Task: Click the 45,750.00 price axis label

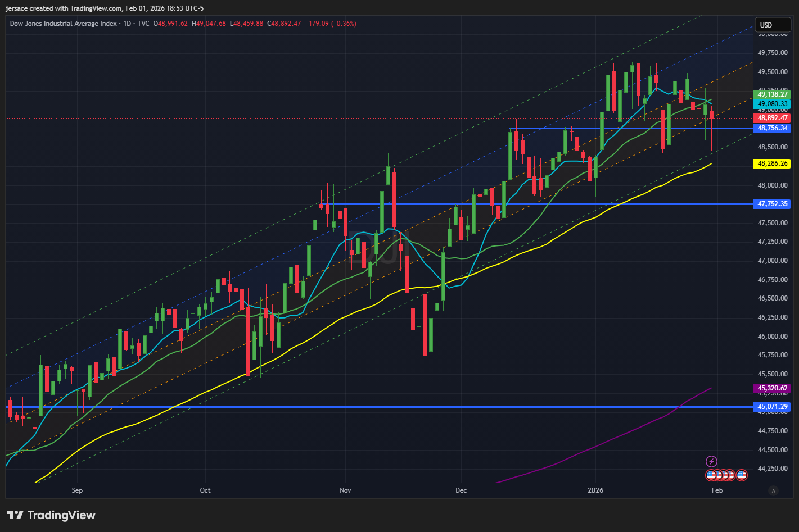Action: click(773, 355)
